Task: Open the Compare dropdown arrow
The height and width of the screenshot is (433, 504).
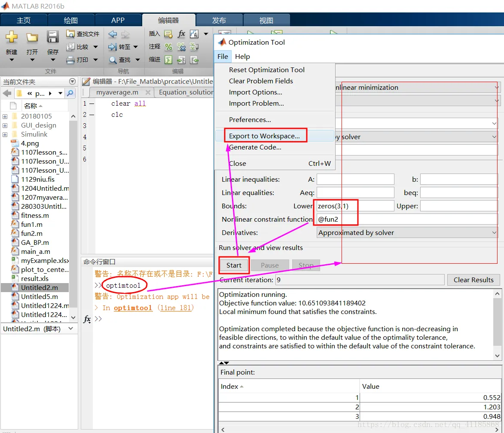Action: [x=95, y=47]
